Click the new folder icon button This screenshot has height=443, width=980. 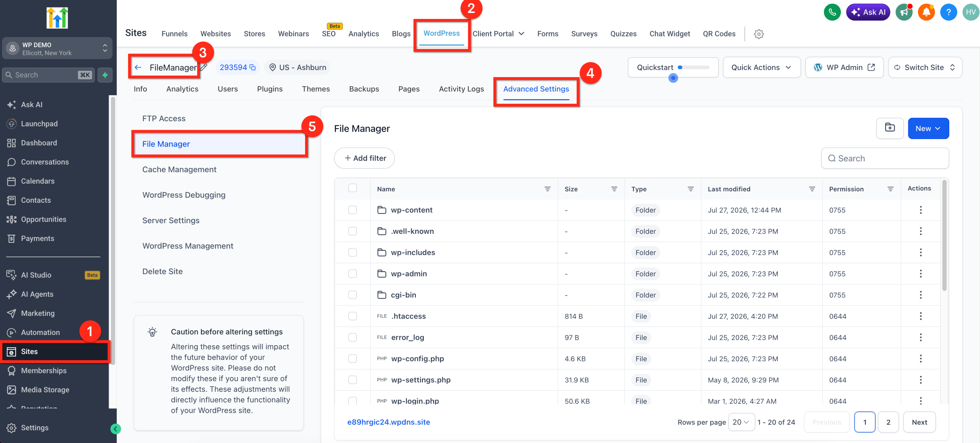pos(889,128)
